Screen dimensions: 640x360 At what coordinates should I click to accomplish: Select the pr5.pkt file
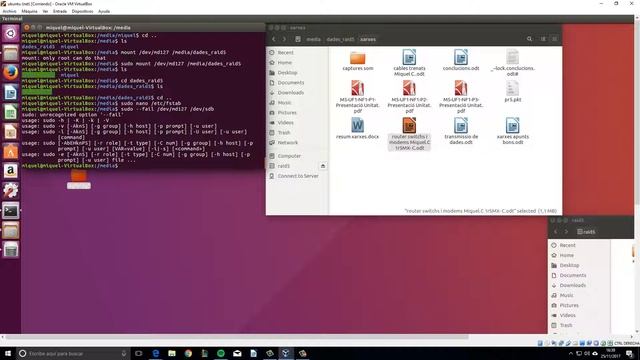click(513, 91)
